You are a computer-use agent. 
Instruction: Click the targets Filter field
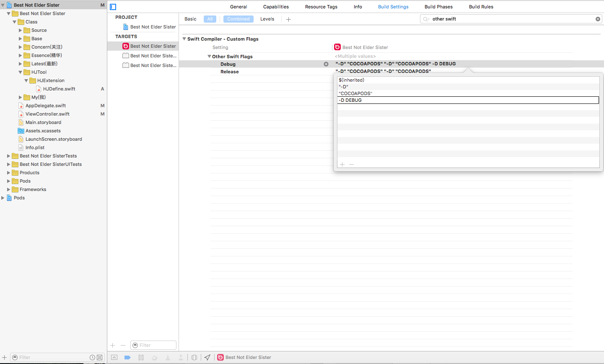153,345
